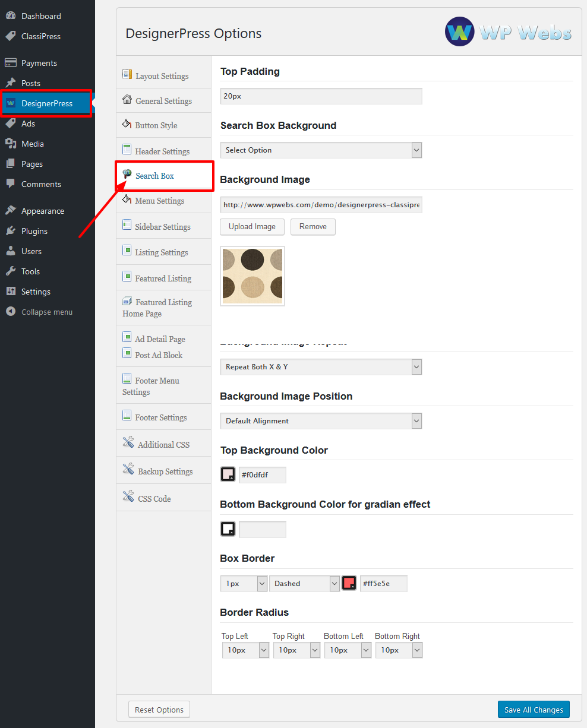Open the Comments menu item

(x=48, y=184)
